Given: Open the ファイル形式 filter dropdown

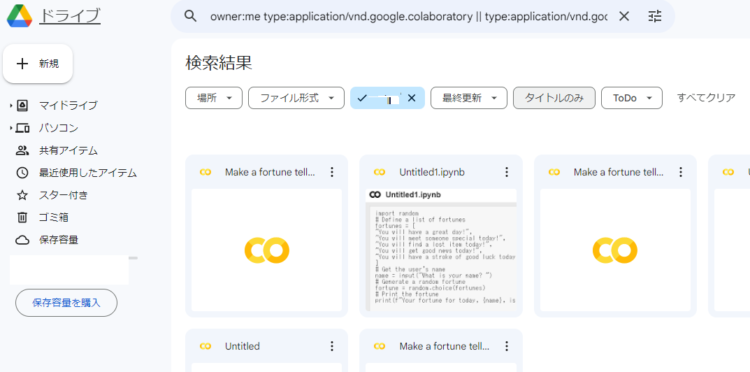Looking at the screenshot, I should pyautogui.click(x=297, y=98).
